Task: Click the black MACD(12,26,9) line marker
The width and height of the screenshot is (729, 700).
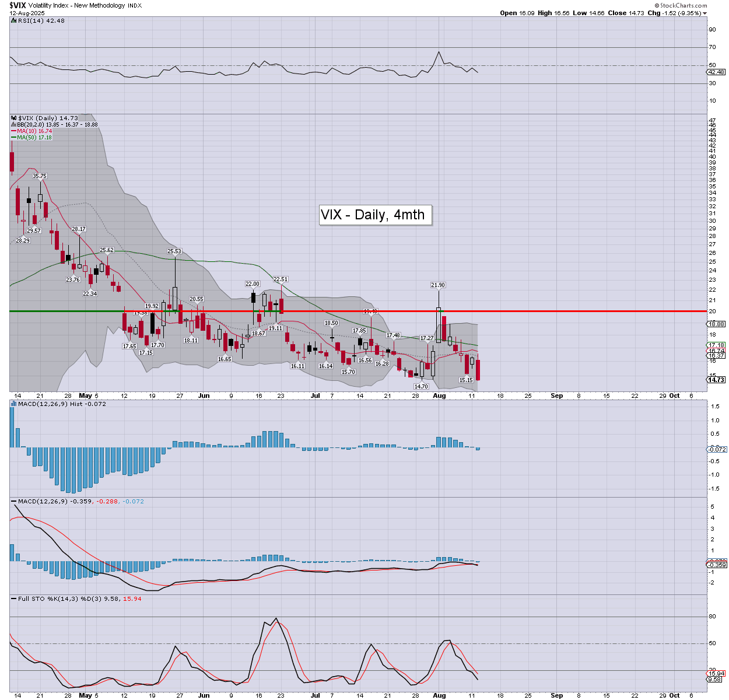Action: click(14, 502)
